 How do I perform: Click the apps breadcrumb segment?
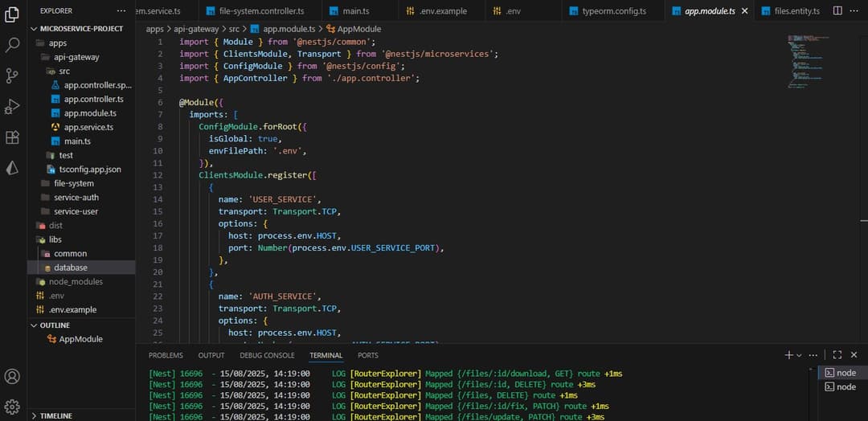[x=155, y=29]
